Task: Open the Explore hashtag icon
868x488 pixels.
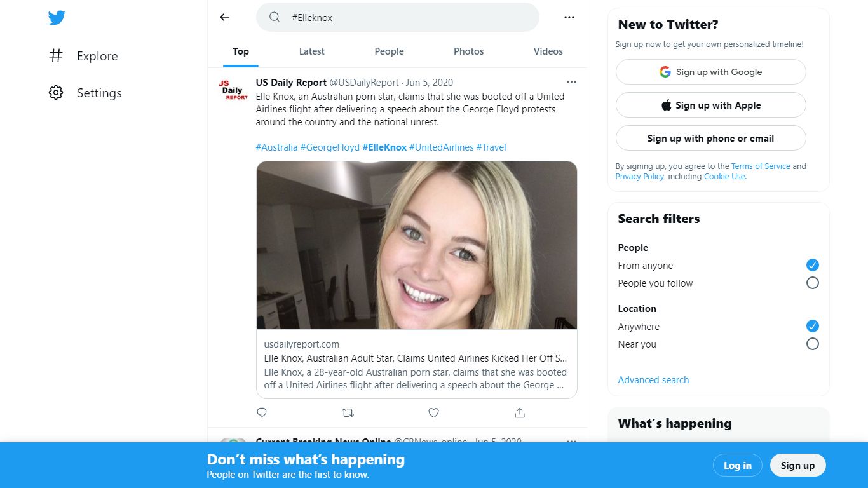Action: click(56, 56)
